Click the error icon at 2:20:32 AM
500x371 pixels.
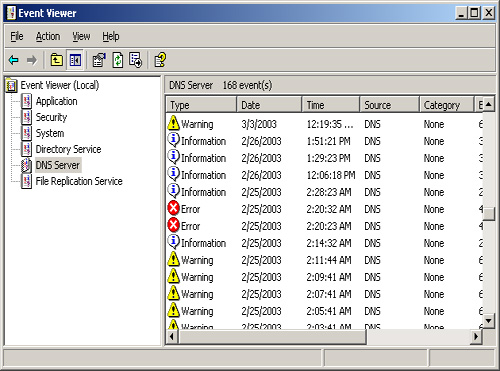click(x=174, y=208)
